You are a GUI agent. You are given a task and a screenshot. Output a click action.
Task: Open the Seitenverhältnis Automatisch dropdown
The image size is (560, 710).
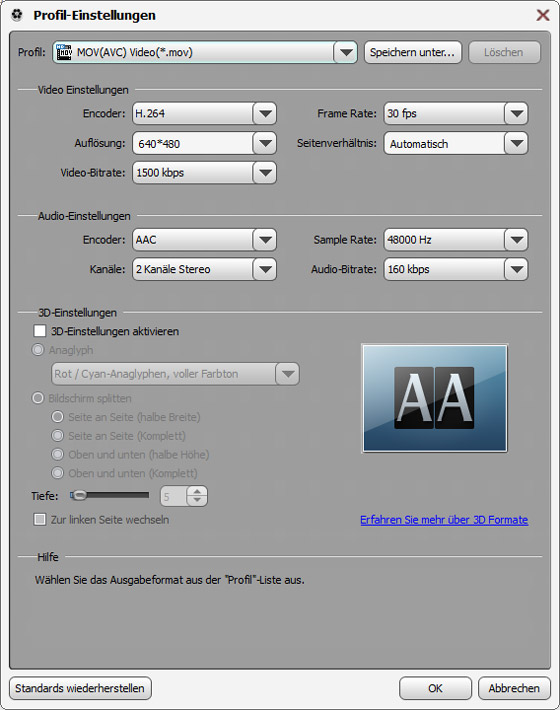click(517, 144)
